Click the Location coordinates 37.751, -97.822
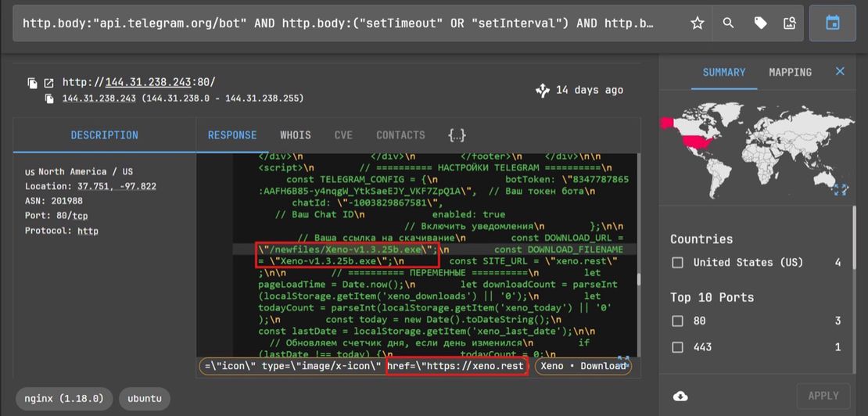 click(x=117, y=186)
